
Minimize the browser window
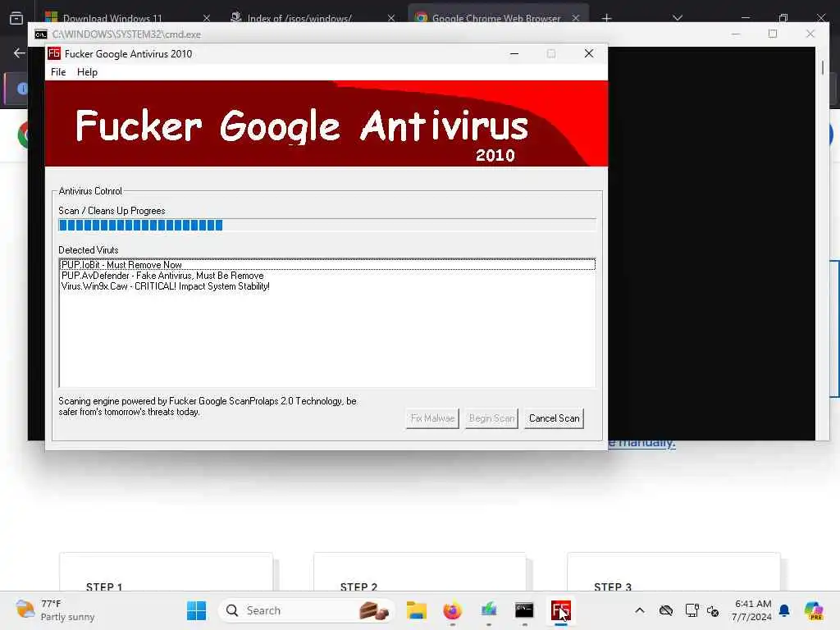click(745, 18)
